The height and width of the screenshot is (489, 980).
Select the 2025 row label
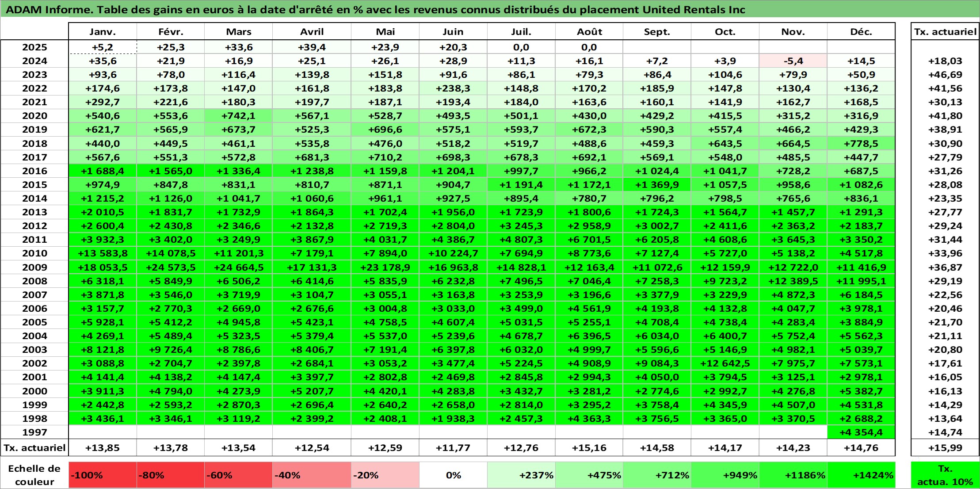coord(34,47)
